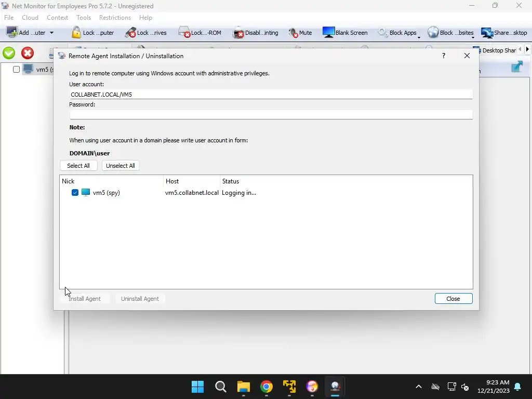Image resolution: width=532 pixels, height=399 pixels.
Task: Click Lock drives toolbar icon
Action: pos(130,33)
